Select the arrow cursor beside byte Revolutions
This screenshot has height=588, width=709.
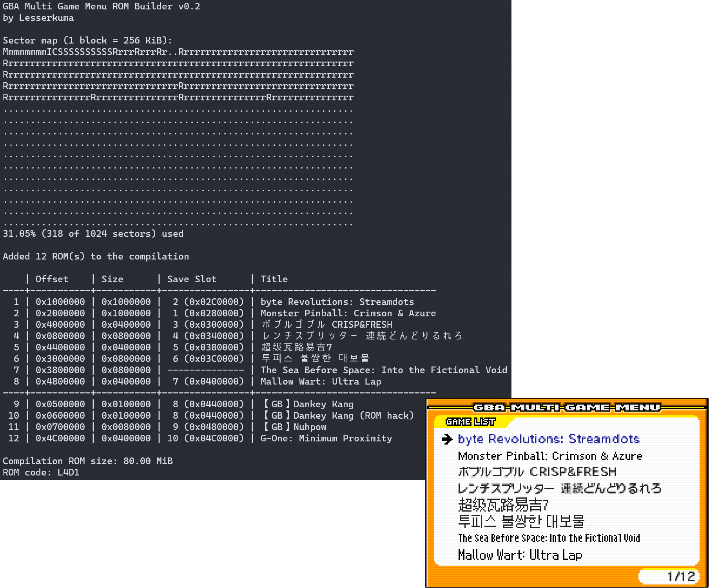447,439
